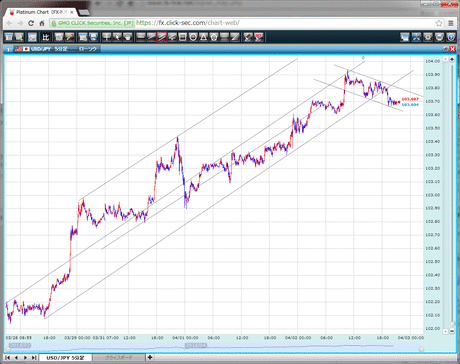Select the pentagon shape drawing tool

click(x=214, y=37)
